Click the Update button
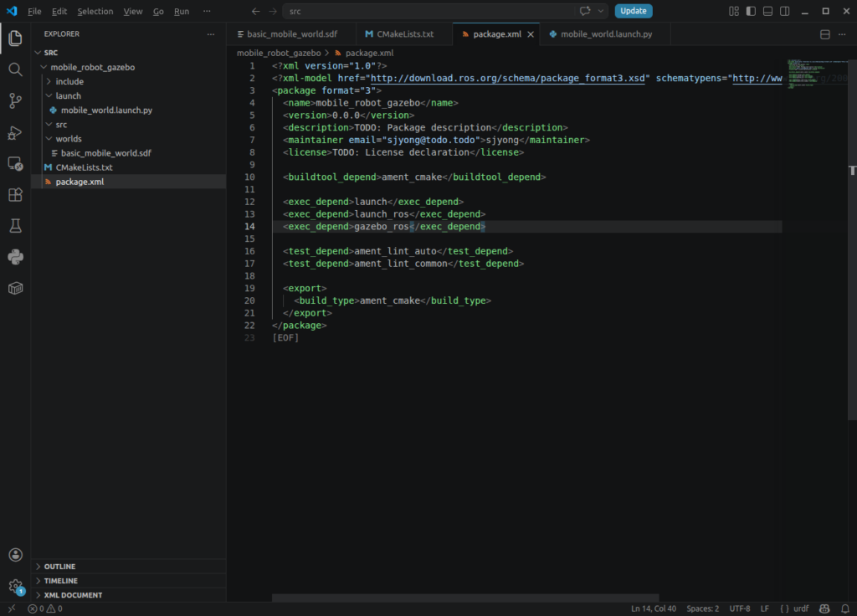The height and width of the screenshot is (616, 857). coord(634,11)
